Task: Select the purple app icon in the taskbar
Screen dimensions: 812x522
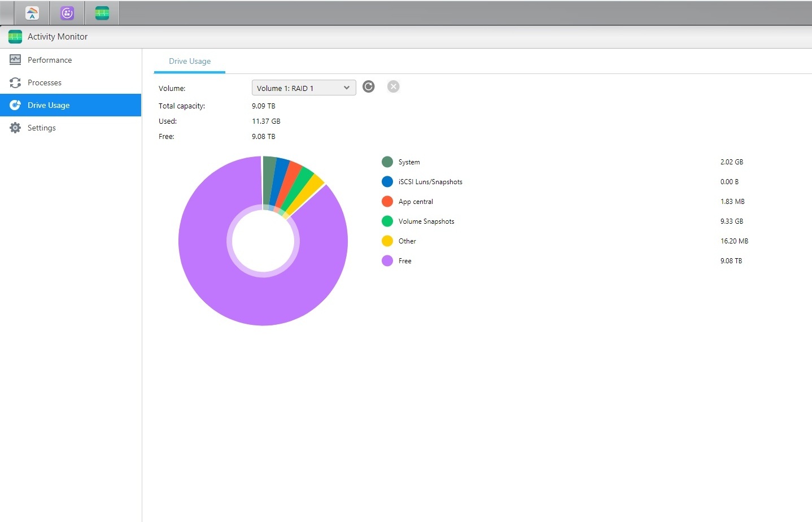Action: pyautogui.click(x=67, y=12)
